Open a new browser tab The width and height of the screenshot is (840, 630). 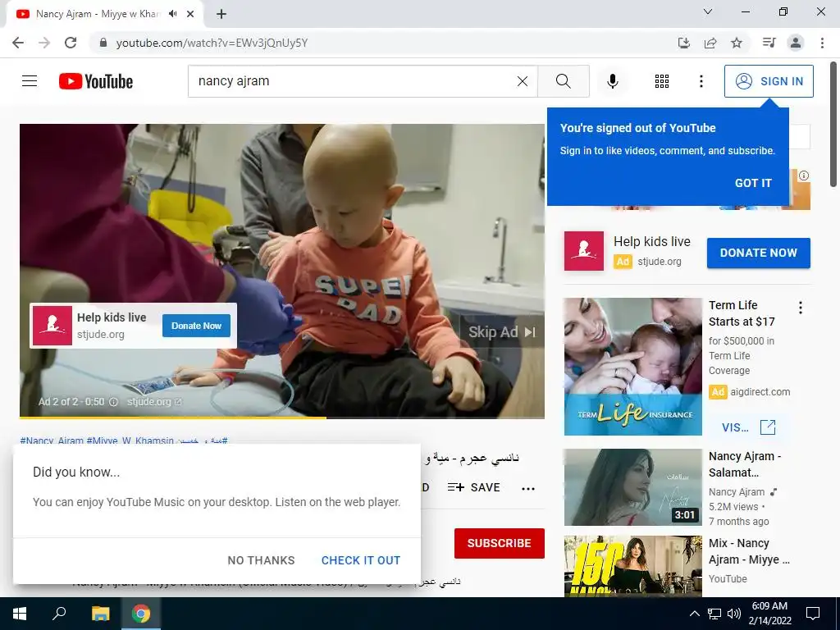click(x=221, y=14)
